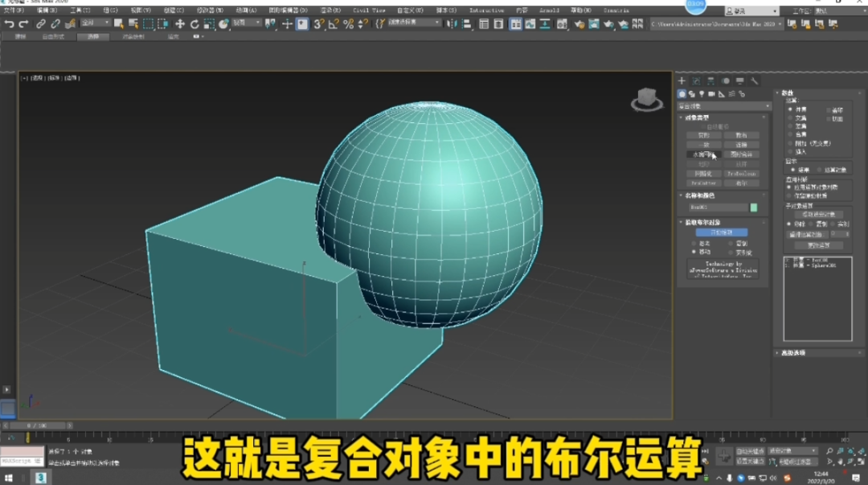Click the Rectangular Selection Region icon
Screen dimensions: 868x485
tap(148, 24)
